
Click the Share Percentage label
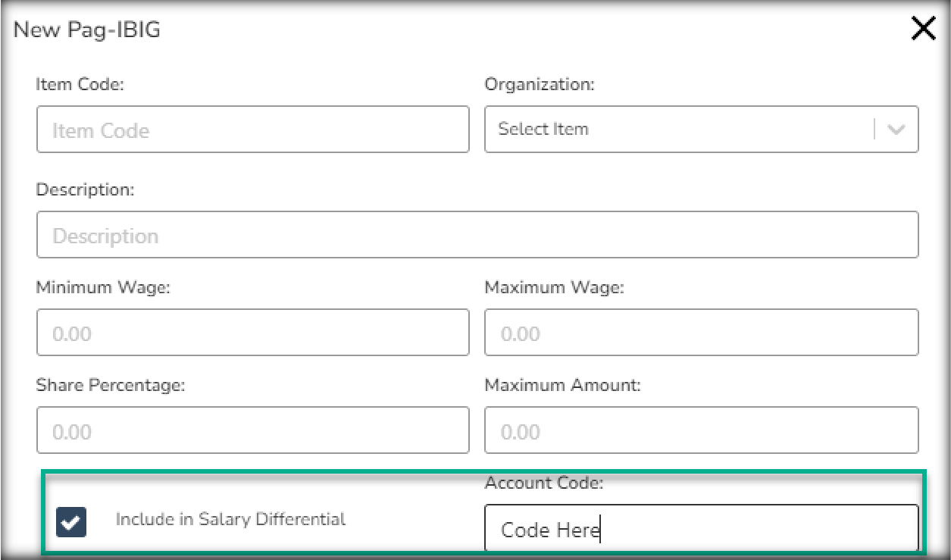point(111,385)
